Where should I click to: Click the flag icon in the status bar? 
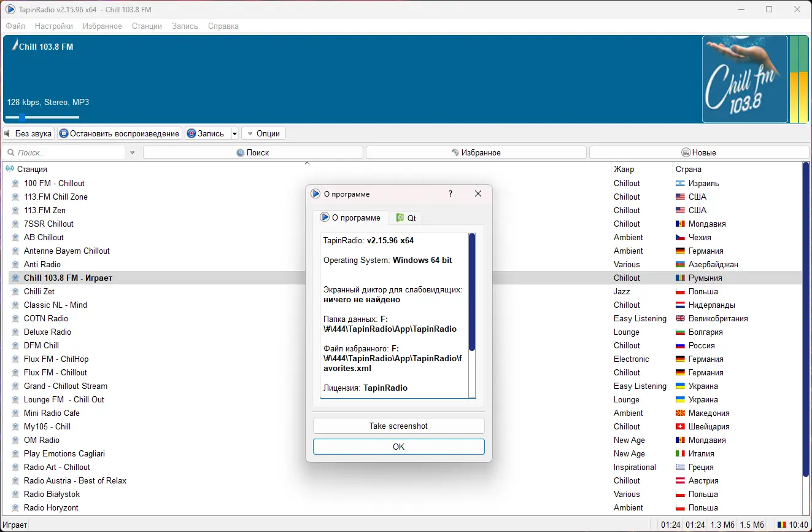click(781, 525)
